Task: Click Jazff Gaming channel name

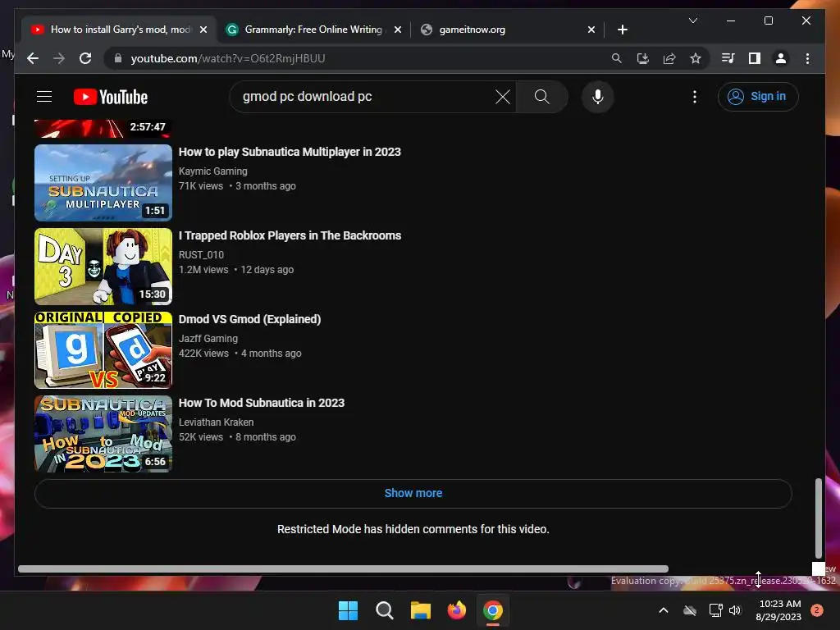Action: pos(208,339)
